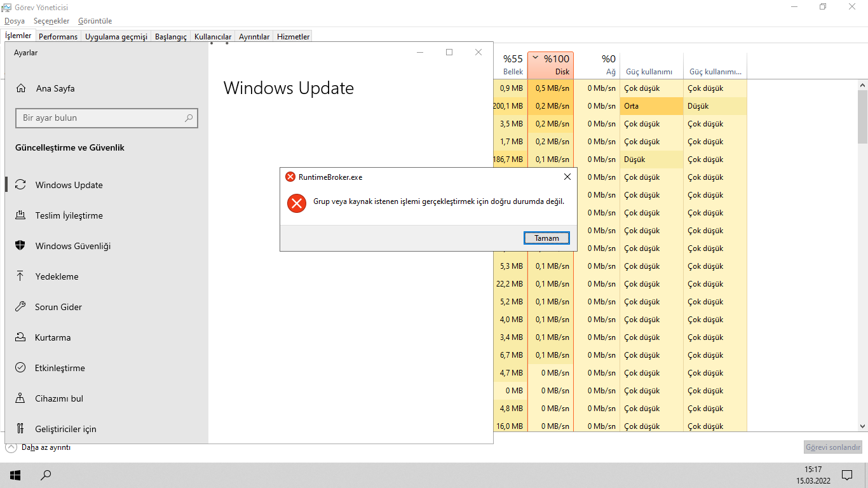
Task: Click the scrollbar up arrow in Task Manager
Action: (x=862, y=85)
